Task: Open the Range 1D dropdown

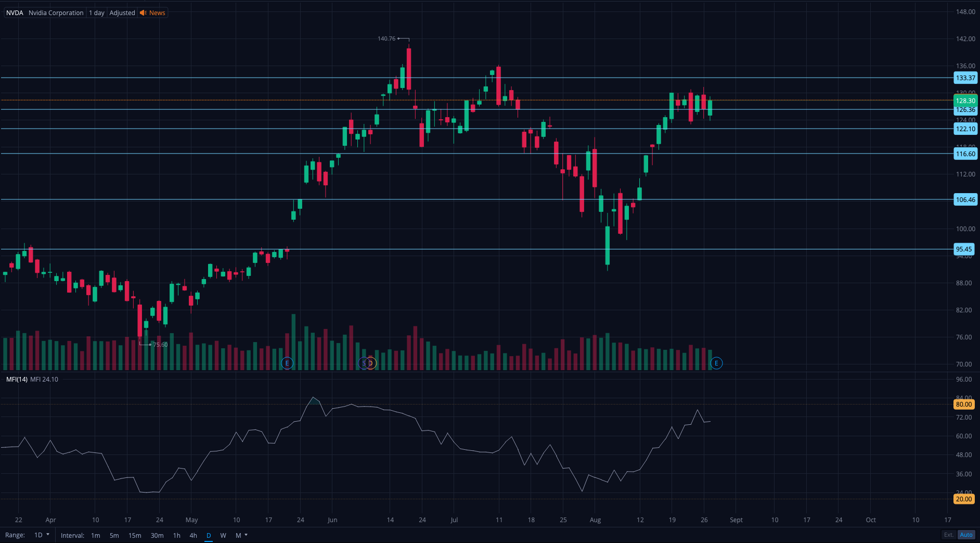Action: [x=42, y=535]
